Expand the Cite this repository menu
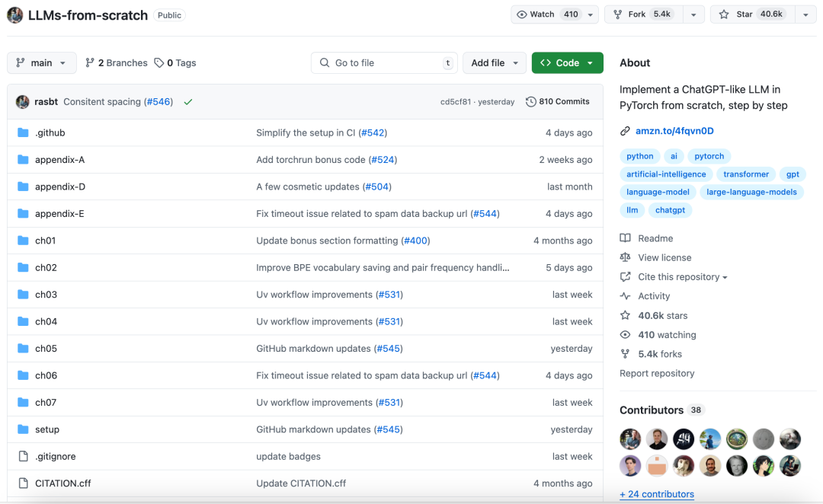Screen dimensions: 823x504 pos(679,276)
